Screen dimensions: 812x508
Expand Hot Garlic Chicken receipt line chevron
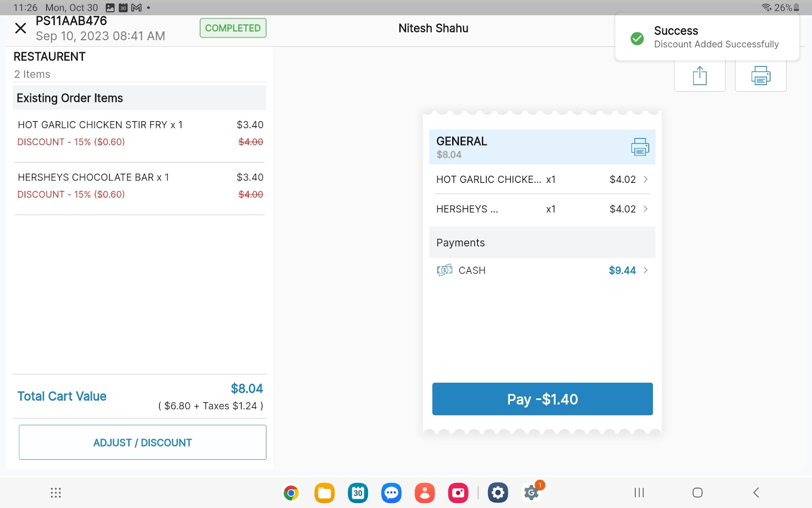(x=646, y=179)
